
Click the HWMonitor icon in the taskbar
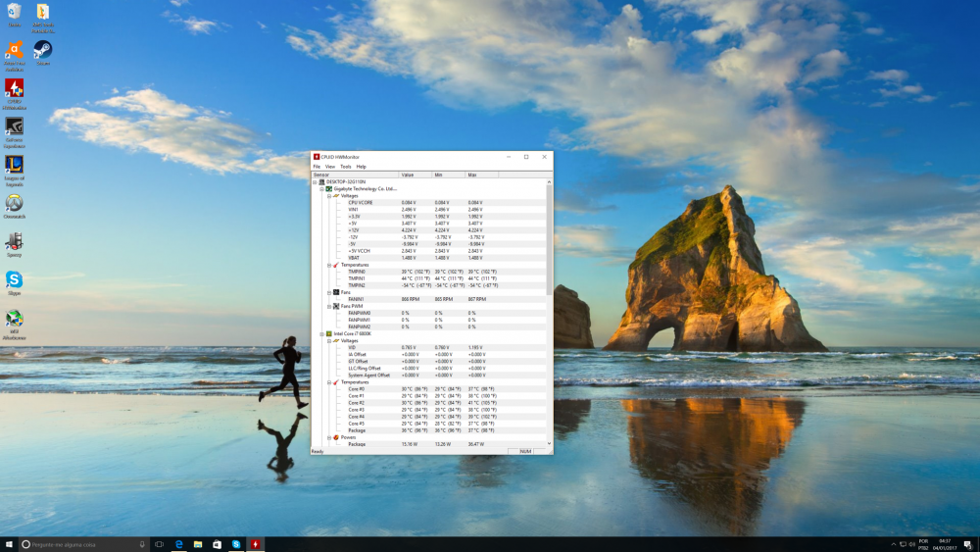(x=255, y=543)
